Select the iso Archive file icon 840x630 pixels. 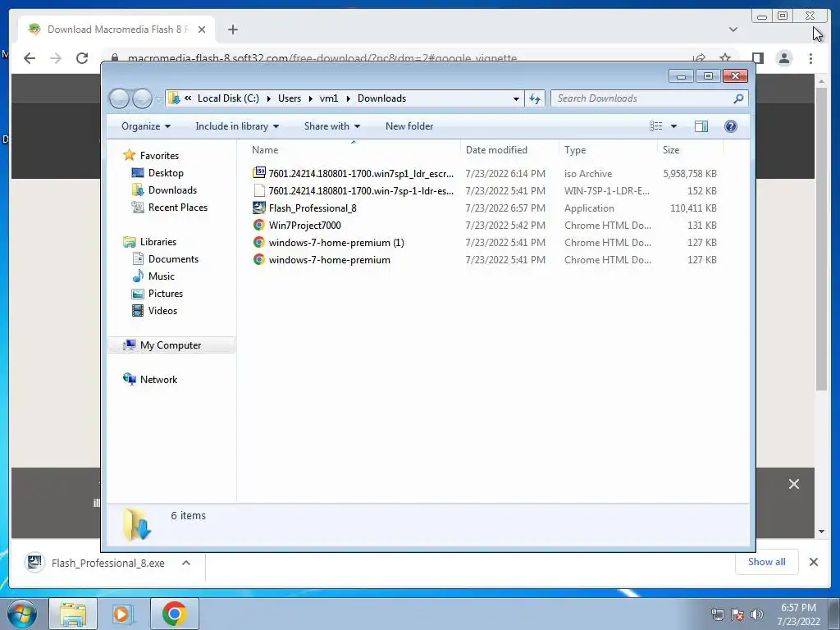[x=259, y=173]
